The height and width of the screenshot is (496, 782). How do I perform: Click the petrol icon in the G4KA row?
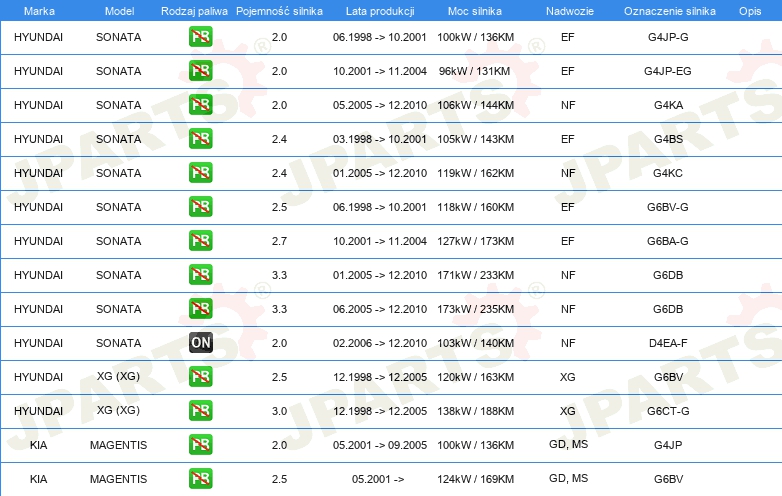(200, 105)
